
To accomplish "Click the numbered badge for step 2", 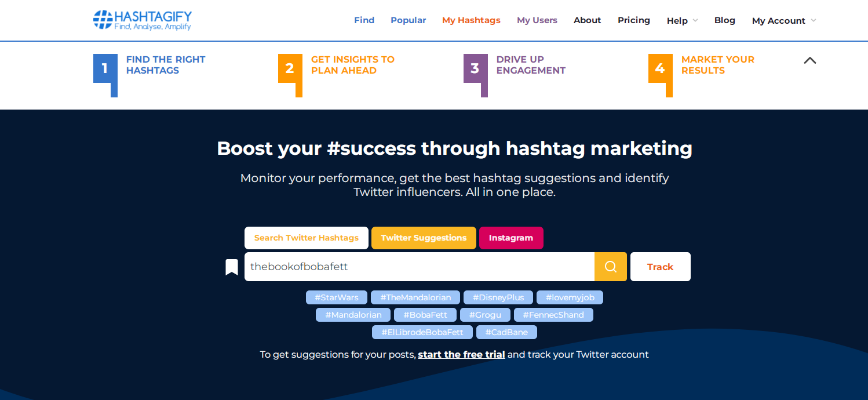I will click(x=290, y=68).
